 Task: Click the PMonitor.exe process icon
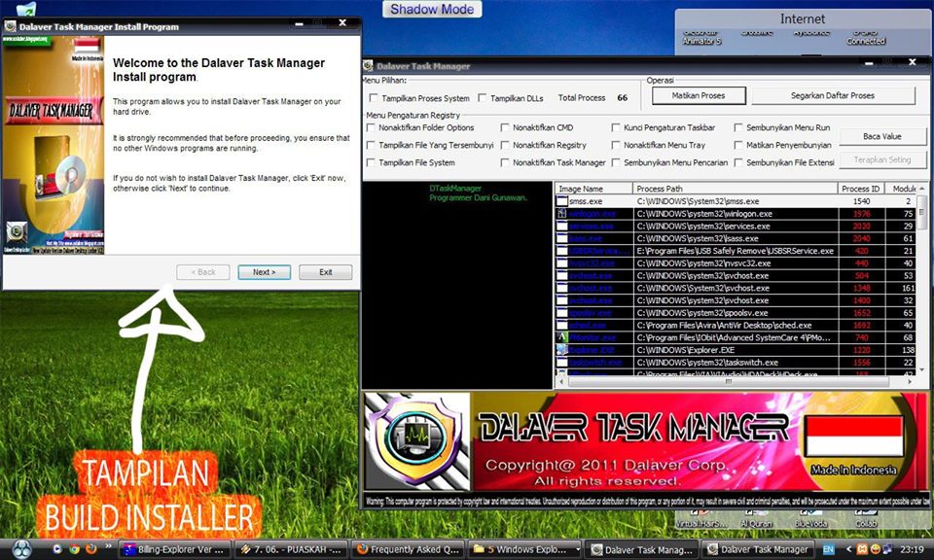click(x=562, y=337)
